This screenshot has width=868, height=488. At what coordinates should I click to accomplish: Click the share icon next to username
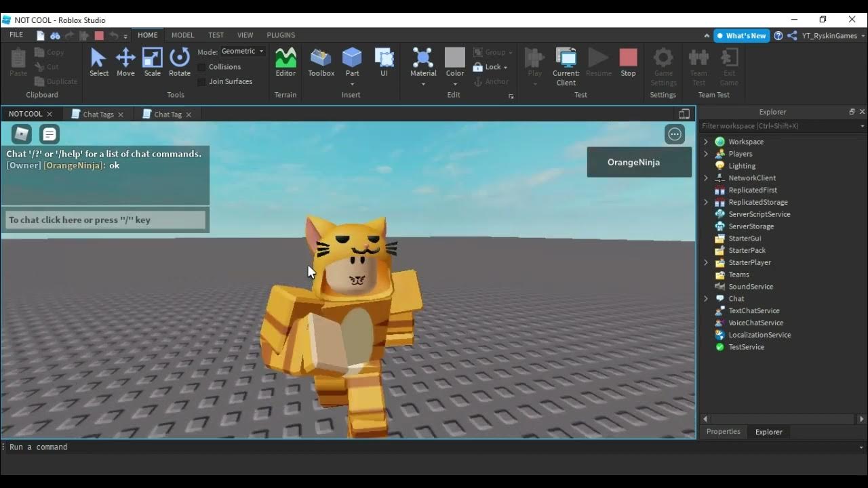click(792, 36)
